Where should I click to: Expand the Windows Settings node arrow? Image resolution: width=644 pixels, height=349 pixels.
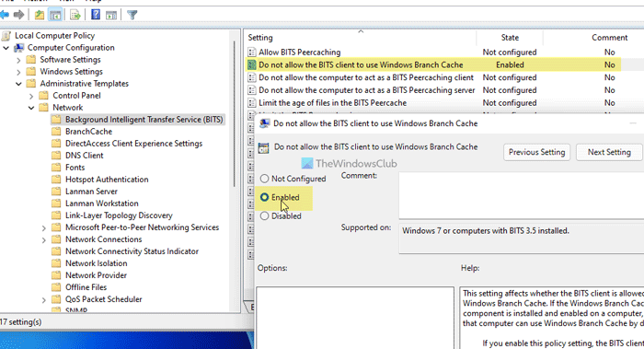click(x=18, y=72)
